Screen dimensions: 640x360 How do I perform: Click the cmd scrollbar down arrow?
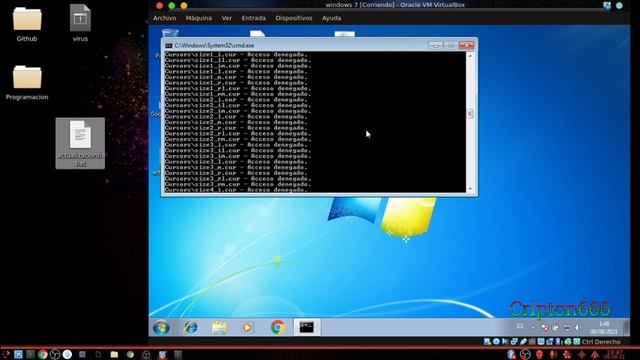point(470,189)
